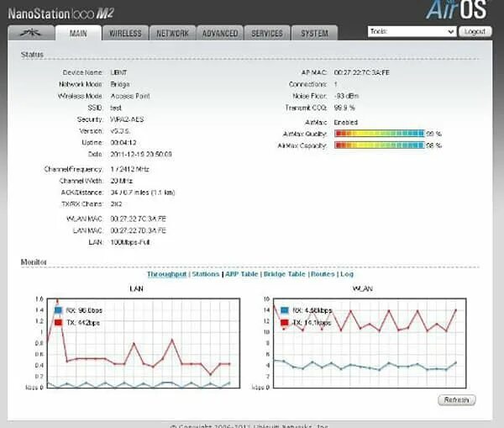Select the AP MAC address value

coord(361,72)
